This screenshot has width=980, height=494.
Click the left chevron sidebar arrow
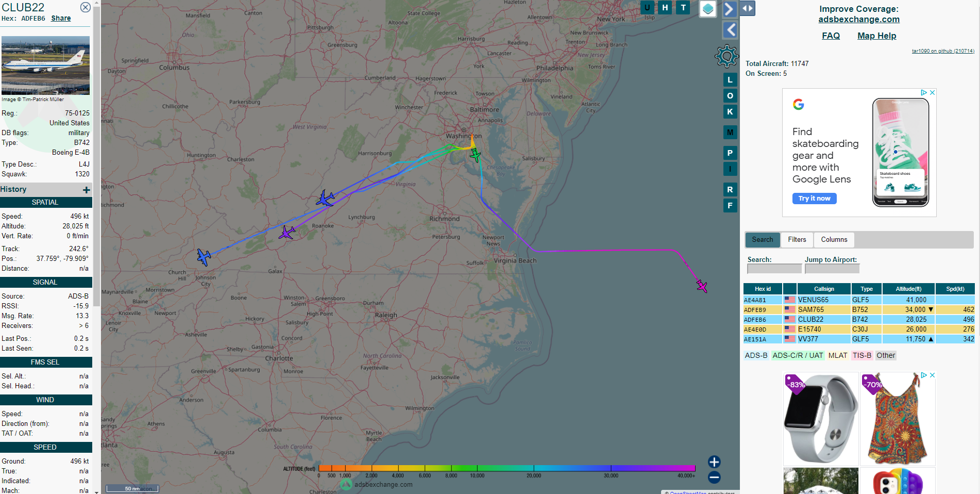[x=729, y=30]
